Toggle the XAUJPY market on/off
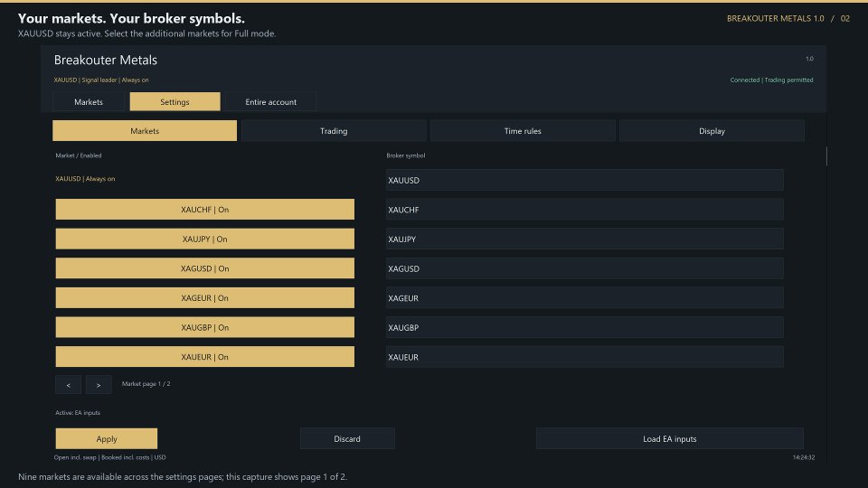Viewport: 868px width, 488px height. (x=205, y=239)
